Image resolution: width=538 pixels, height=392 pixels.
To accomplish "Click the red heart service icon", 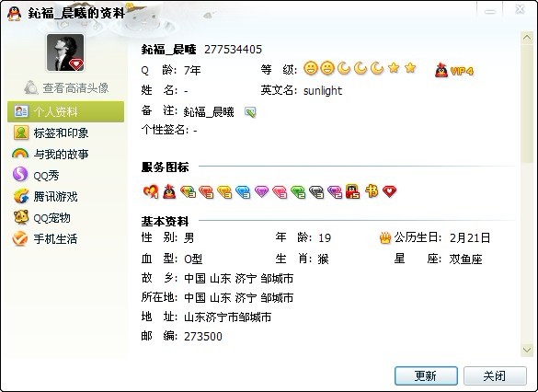I will pyautogui.click(x=389, y=191).
